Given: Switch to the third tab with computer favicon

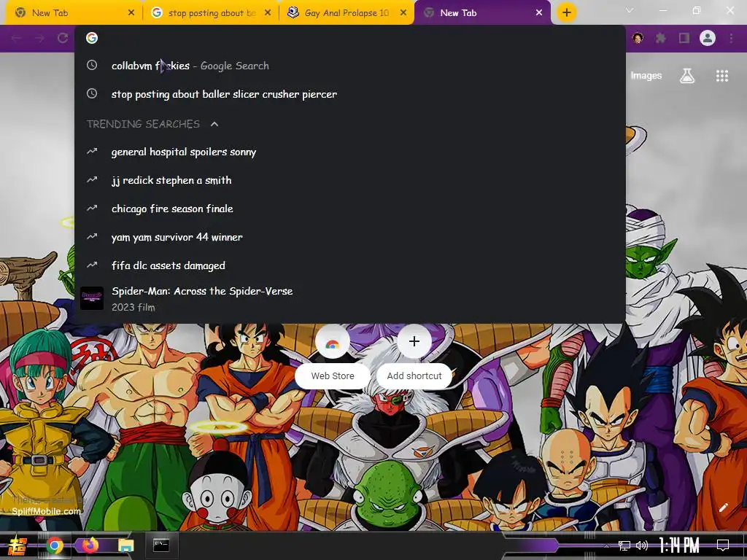Looking at the screenshot, I should pyautogui.click(x=346, y=13).
